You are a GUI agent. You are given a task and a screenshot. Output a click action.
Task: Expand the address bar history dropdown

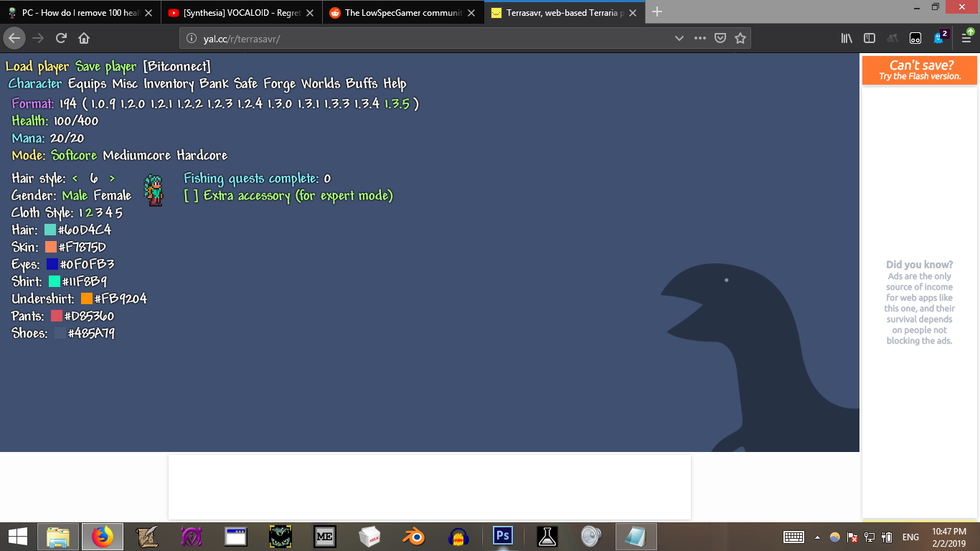tap(679, 39)
